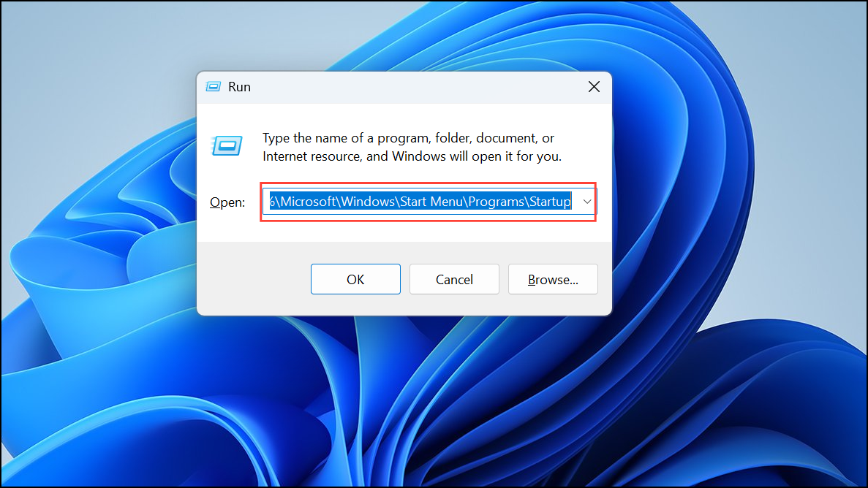
Task: Click the chevron beside the path text
Action: pos(586,201)
